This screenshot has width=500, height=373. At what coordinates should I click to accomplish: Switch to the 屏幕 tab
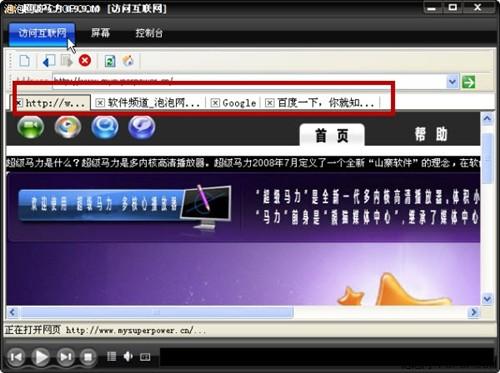(x=100, y=33)
